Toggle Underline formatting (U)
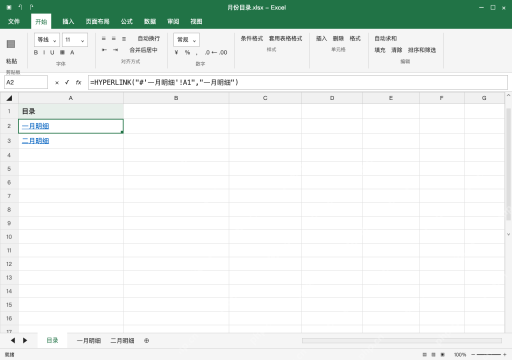This screenshot has width=512, height=360. [x=52, y=52]
